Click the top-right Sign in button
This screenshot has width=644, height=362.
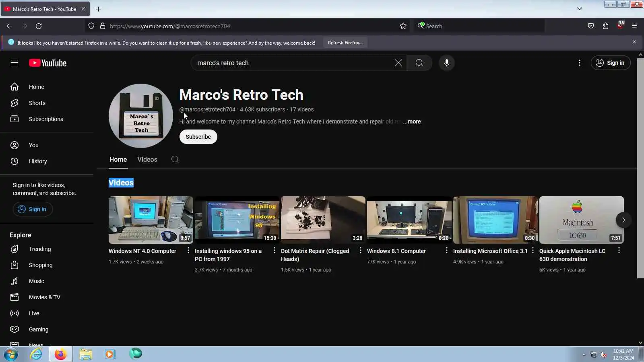point(610,63)
